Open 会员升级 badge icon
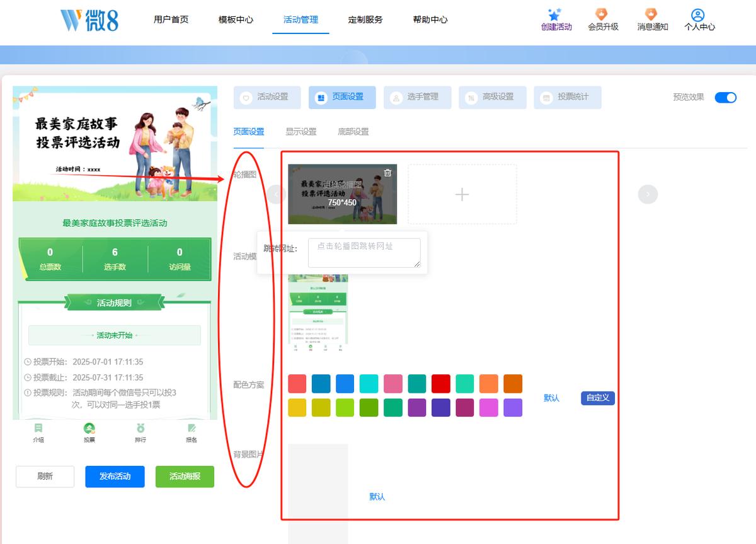Viewport: 756px width, 544px height. pos(602,14)
